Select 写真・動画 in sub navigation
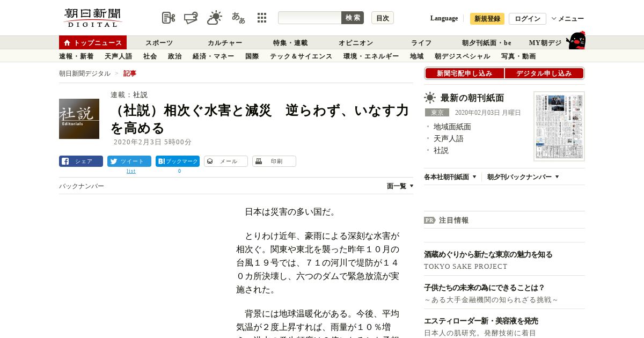 click(x=518, y=56)
